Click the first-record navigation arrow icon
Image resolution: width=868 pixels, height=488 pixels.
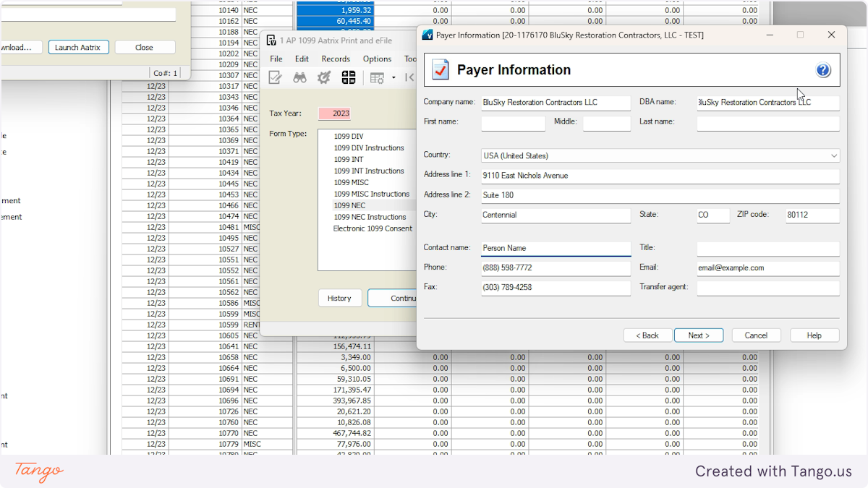[x=409, y=77]
